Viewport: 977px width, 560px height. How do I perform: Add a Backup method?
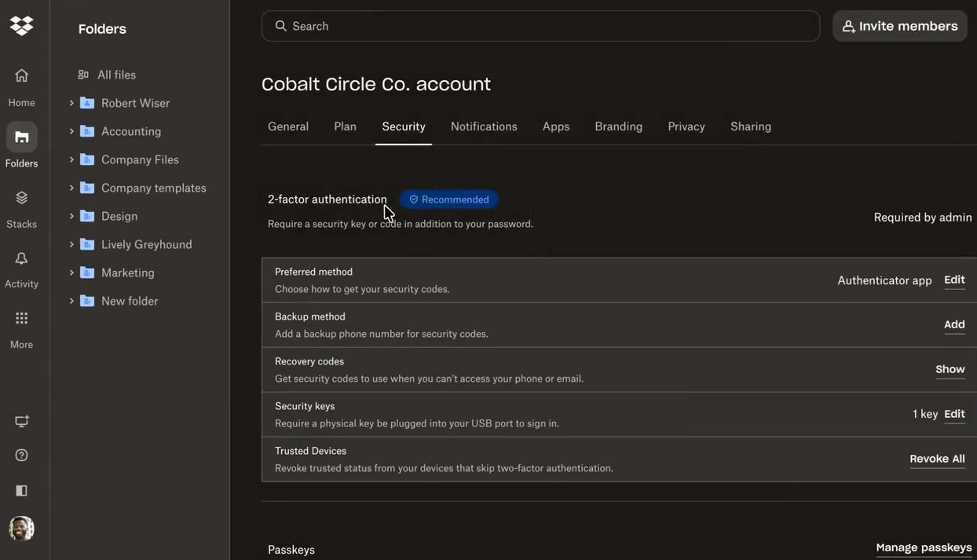(954, 325)
